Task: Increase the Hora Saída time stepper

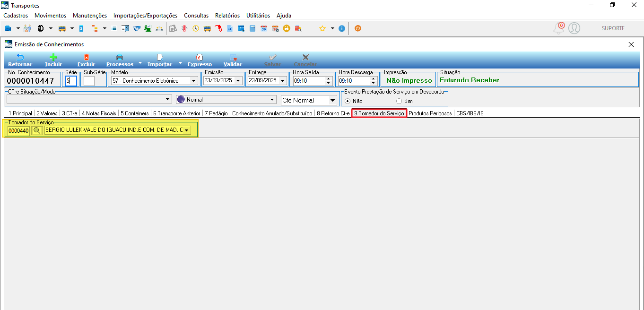Action: 328,78
